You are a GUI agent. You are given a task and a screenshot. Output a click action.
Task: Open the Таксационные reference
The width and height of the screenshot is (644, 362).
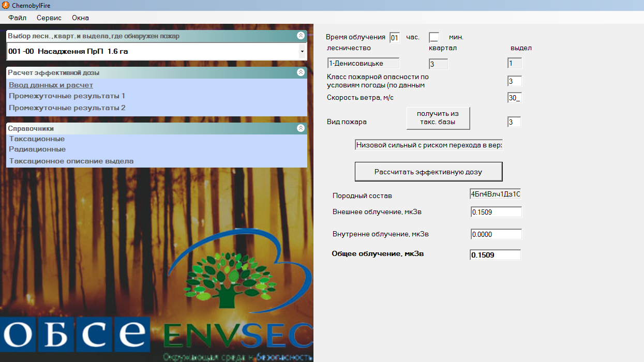(x=37, y=139)
